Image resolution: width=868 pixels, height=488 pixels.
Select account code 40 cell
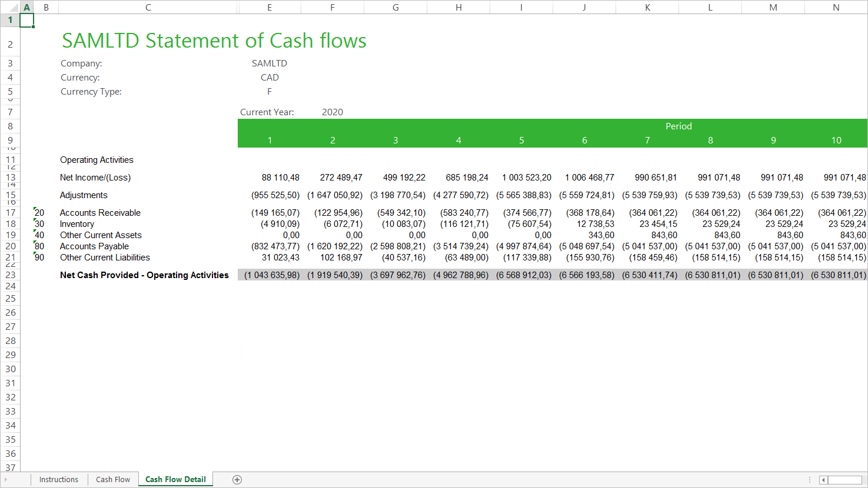(x=39, y=235)
